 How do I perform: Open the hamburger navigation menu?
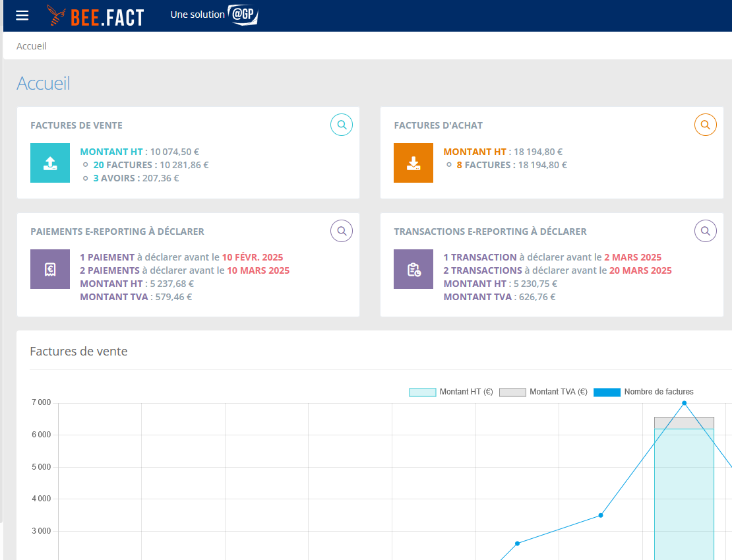(x=22, y=15)
